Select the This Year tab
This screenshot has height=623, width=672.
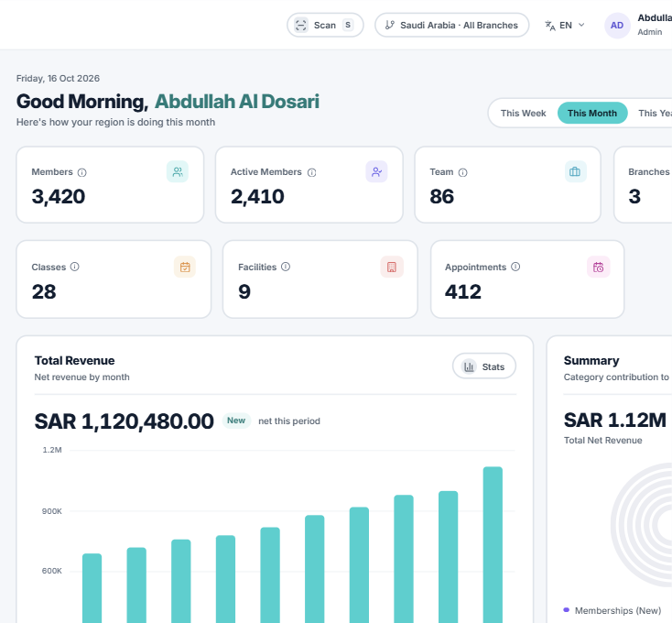[x=655, y=114]
